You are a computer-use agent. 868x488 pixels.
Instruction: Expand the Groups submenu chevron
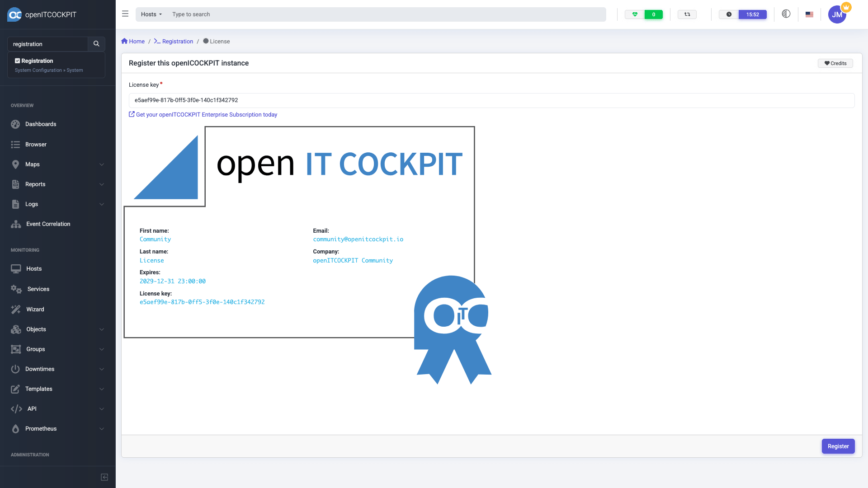(x=102, y=349)
